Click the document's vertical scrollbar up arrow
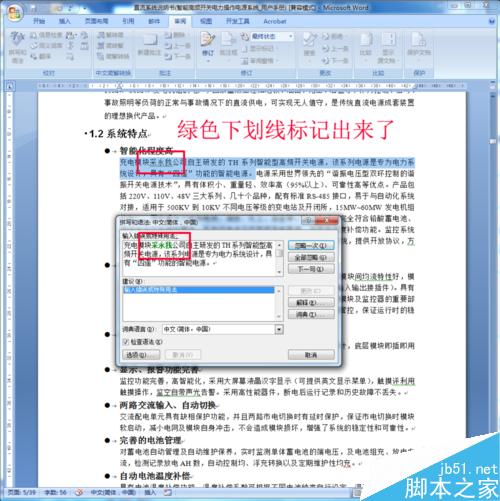500x501 pixels. coord(493,96)
